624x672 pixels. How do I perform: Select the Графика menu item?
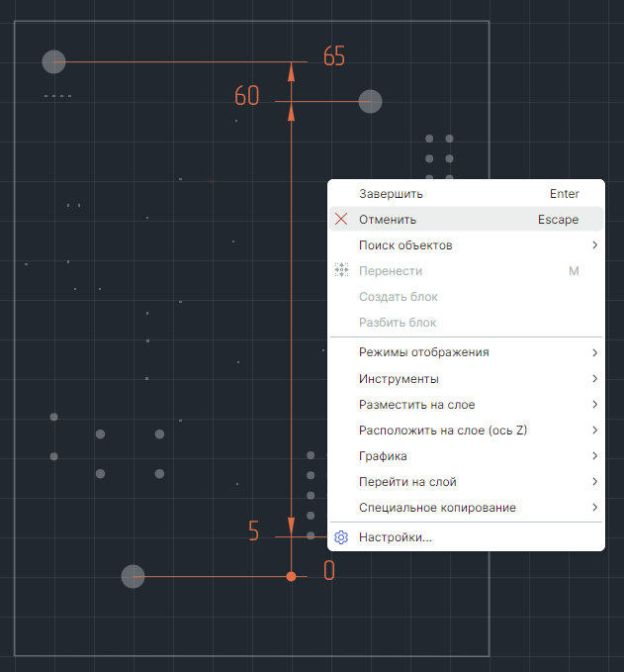click(383, 456)
